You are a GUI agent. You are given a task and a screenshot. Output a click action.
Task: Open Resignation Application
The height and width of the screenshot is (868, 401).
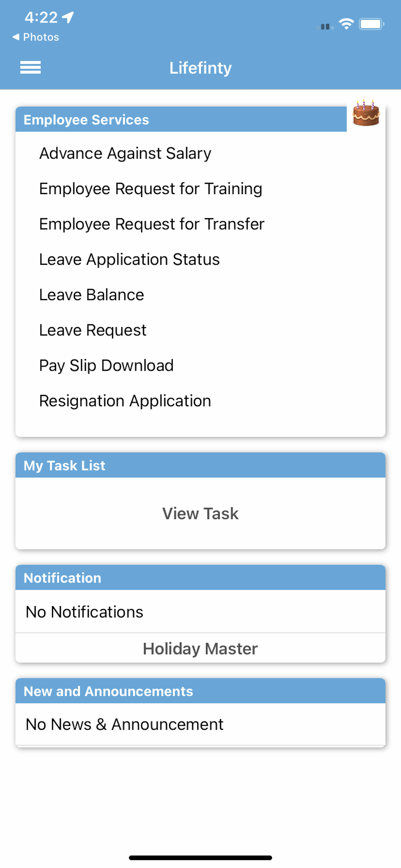tap(125, 401)
